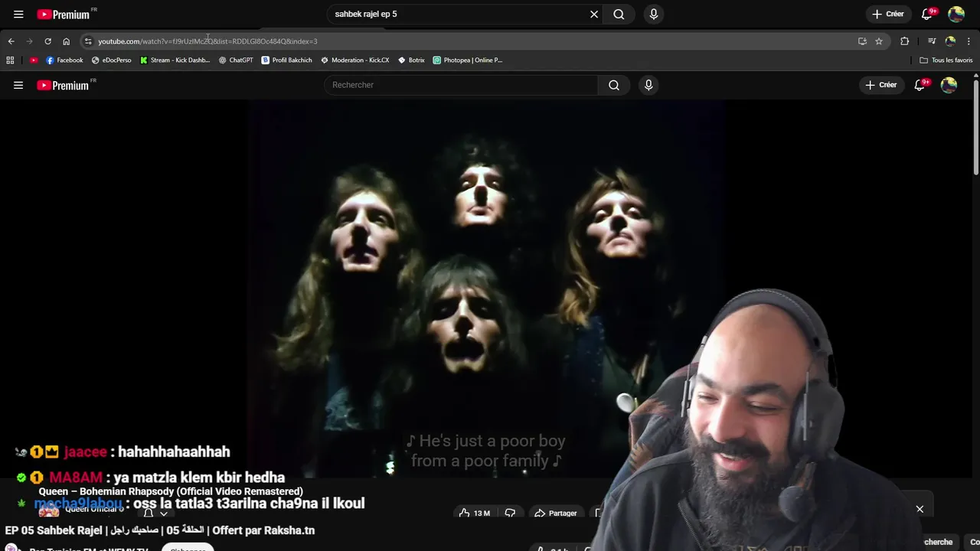Open the browser three-dot menu

coord(969,41)
